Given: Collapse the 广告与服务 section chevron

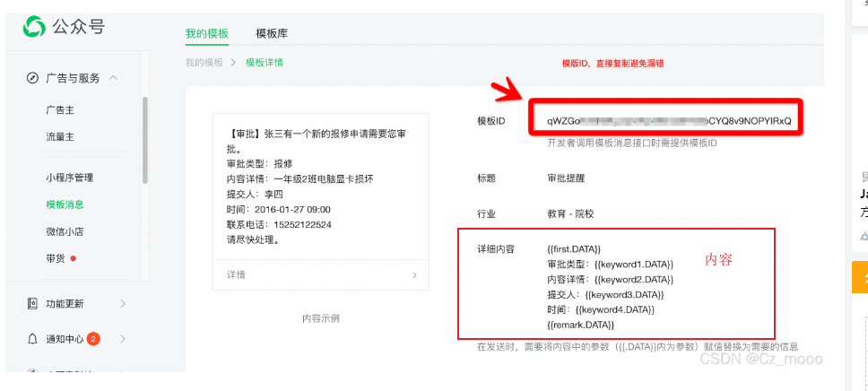Looking at the screenshot, I should pyautogui.click(x=114, y=78).
